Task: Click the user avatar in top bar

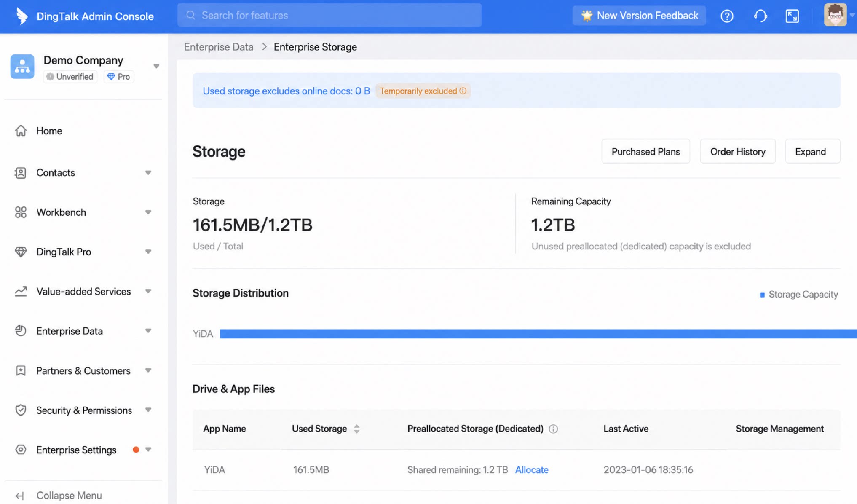Action: pyautogui.click(x=835, y=15)
